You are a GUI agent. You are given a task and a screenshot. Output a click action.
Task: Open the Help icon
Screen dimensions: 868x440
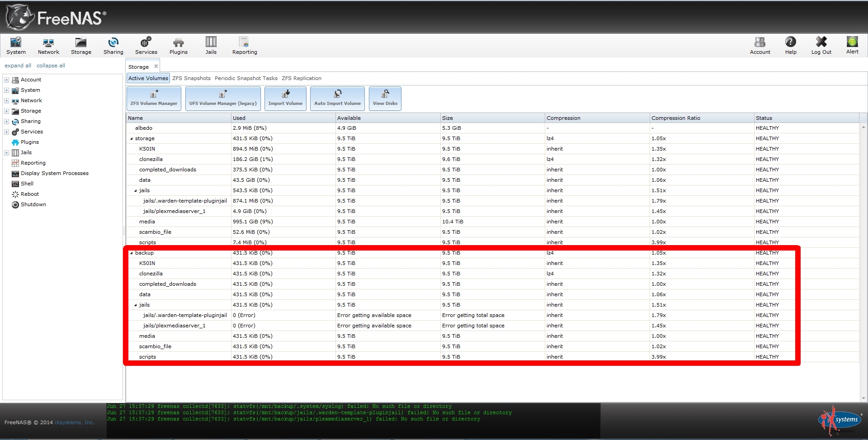click(x=791, y=46)
